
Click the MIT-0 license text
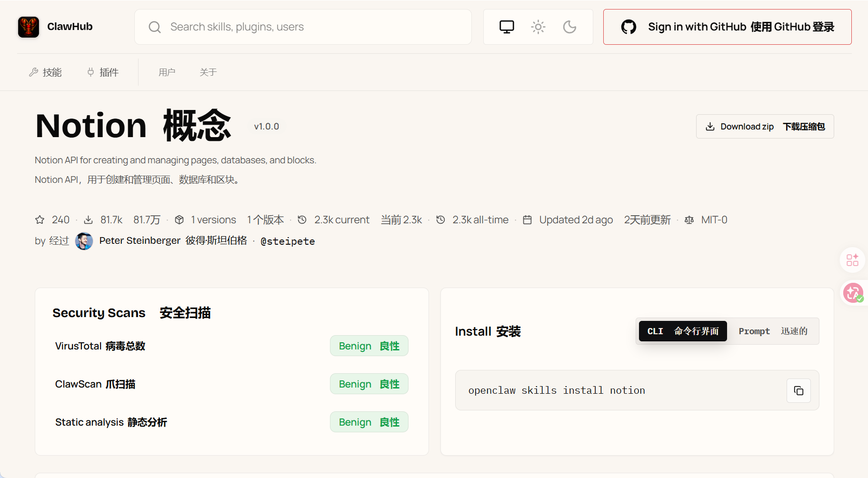pyautogui.click(x=714, y=220)
